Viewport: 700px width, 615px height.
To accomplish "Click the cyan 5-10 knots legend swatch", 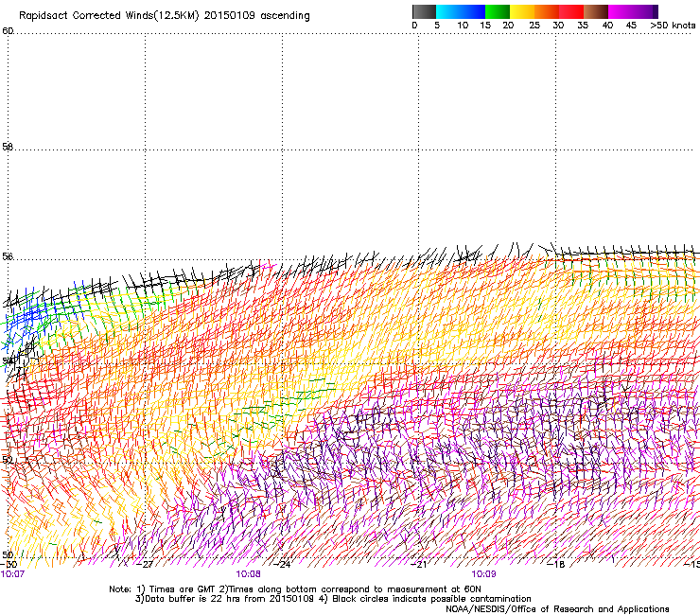I will tap(448, 11).
